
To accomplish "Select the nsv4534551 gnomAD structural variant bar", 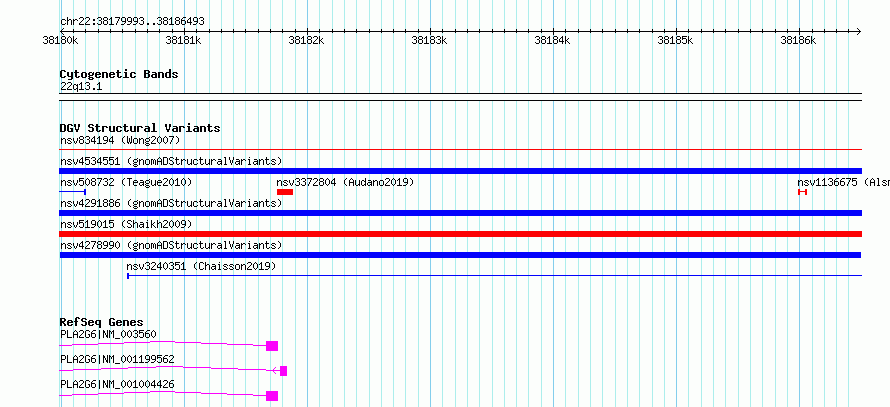I will (461, 171).
